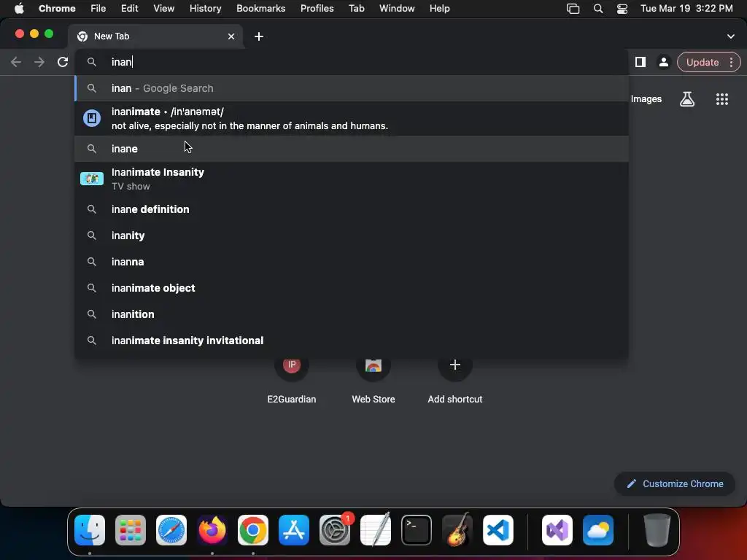
Task: Select 'inanimate insanity invitational' suggestion
Action: point(352,340)
